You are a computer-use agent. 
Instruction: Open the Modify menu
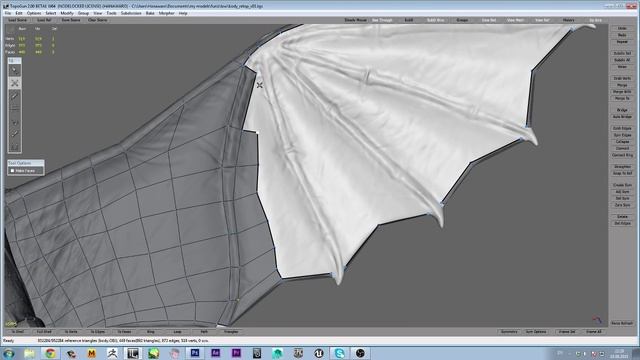(67, 13)
